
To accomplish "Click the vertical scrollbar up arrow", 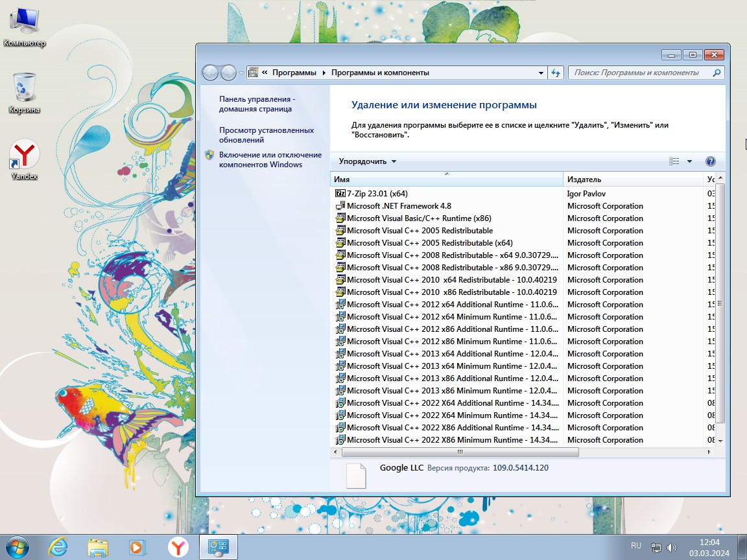I will click(x=720, y=178).
